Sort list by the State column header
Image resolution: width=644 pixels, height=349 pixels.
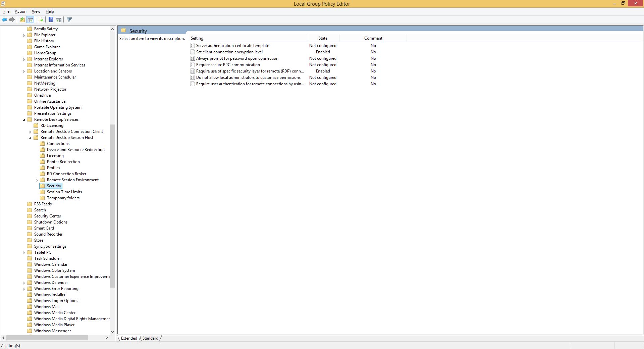click(323, 38)
